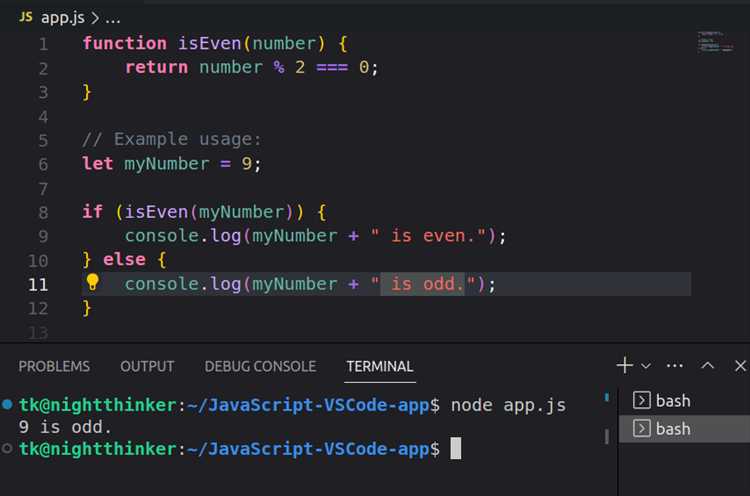Click the '// Example usage:' comment
750x496 pixels.
172,139
